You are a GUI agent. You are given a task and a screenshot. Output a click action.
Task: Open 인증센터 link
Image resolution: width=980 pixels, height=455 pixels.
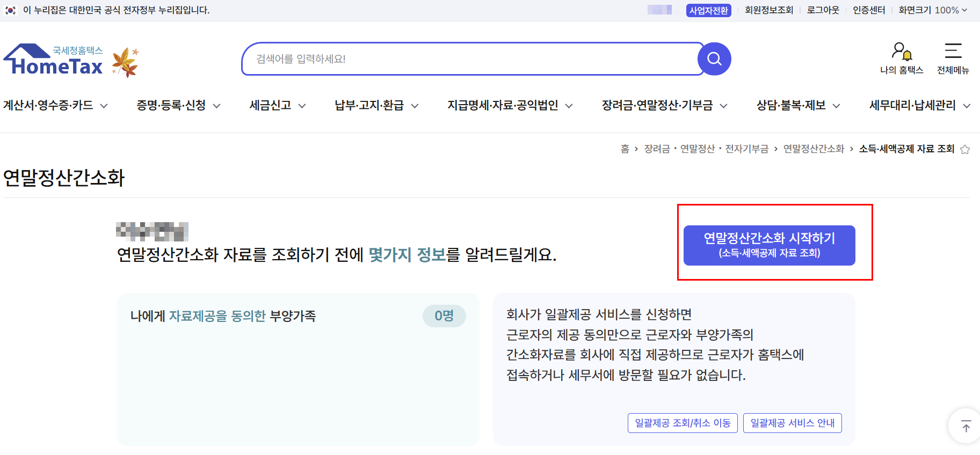pos(868,10)
